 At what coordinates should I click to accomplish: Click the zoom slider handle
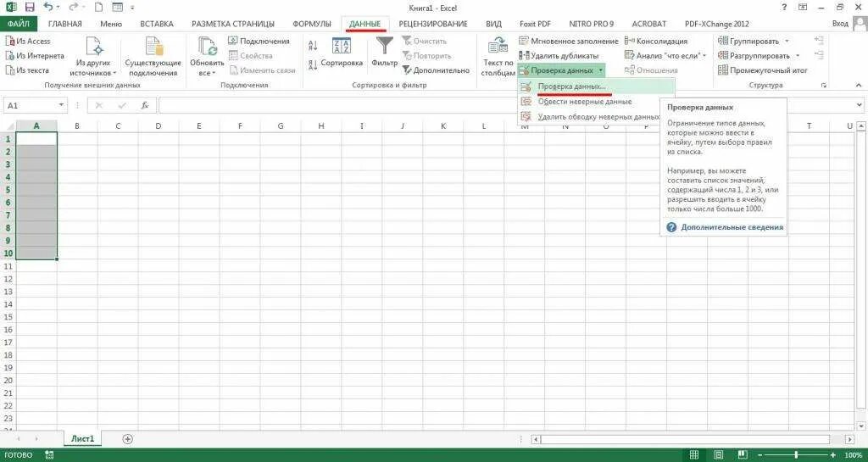click(x=796, y=455)
